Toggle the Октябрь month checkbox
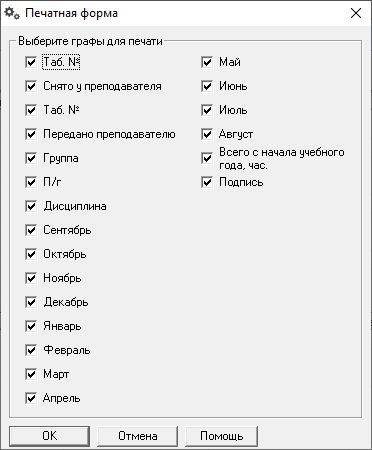This screenshot has height=450, width=372. [x=31, y=254]
